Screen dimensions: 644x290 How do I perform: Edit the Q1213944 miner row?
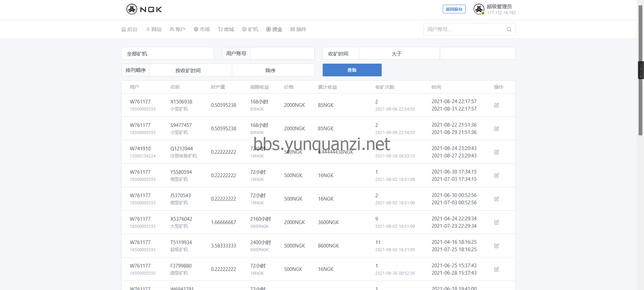pos(496,152)
